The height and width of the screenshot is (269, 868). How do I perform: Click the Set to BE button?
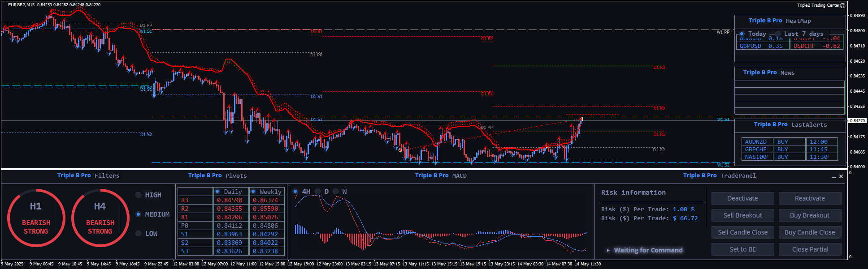coord(742,249)
